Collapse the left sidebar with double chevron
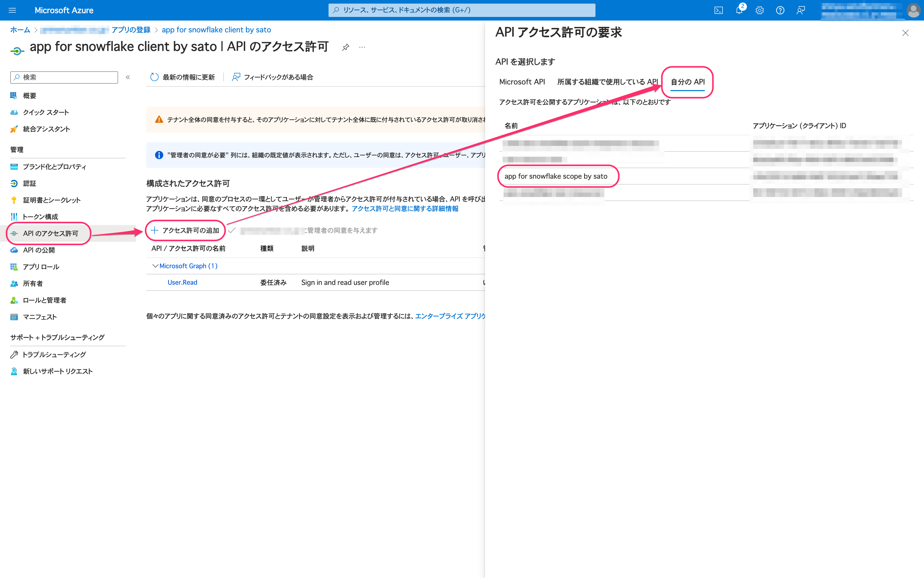Screen dimensions: 924x578 [x=128, y=77]
